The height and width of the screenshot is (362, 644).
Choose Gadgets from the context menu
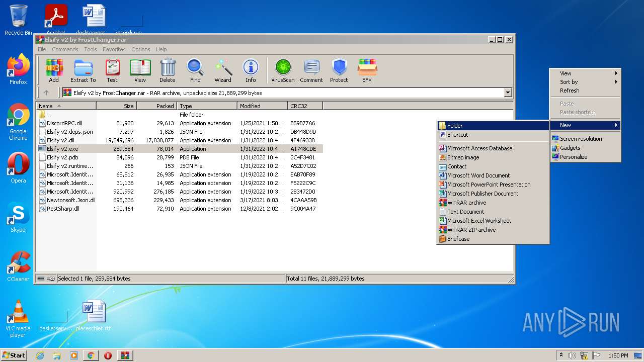(x=585, y=148)
